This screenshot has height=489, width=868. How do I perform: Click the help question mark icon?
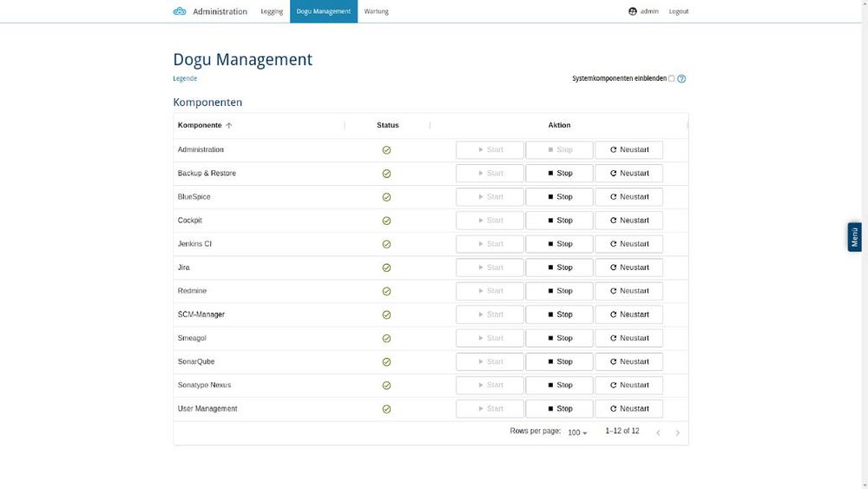681,79
